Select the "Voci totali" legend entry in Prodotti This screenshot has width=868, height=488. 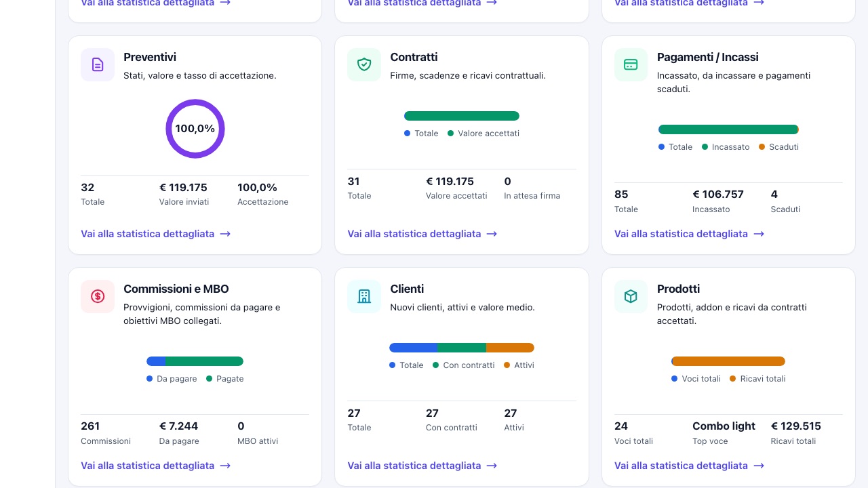click(x=696, y=379)
